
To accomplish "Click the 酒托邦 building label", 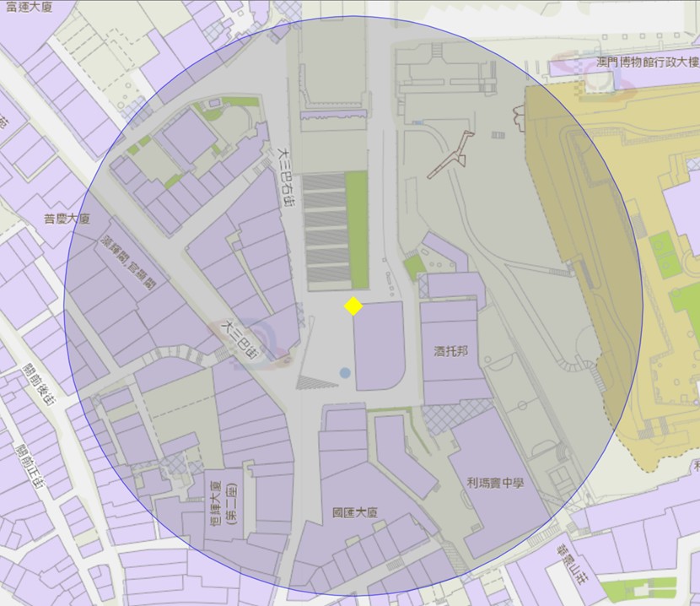I will tap(450, 351).
